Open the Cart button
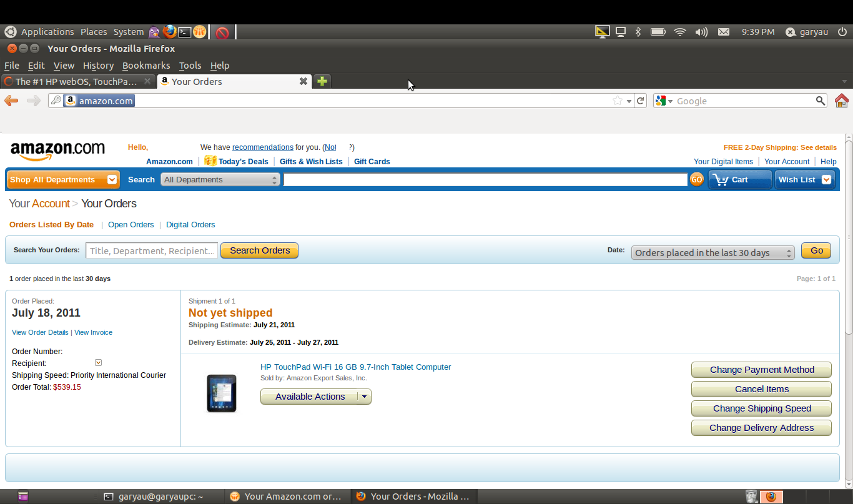853x504 pixels. (x=740, y=180)
